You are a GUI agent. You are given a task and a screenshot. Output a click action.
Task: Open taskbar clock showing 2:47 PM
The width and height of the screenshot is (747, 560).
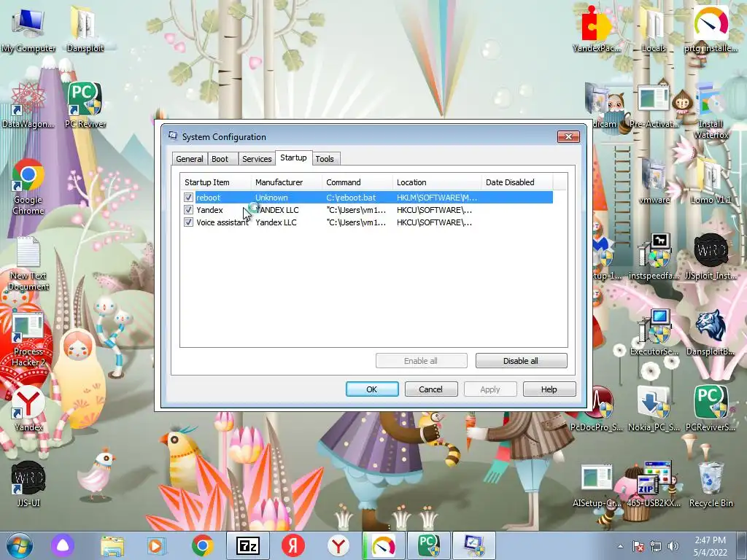pos(710,546)
